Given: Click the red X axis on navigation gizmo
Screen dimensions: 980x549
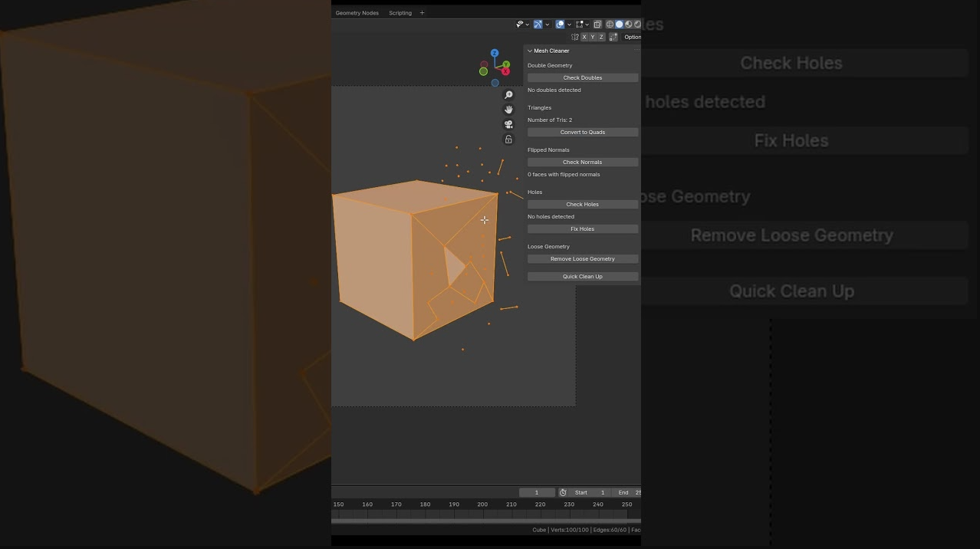Looking at the screenshot, I should pyautogui.click(x=505, y=71).
